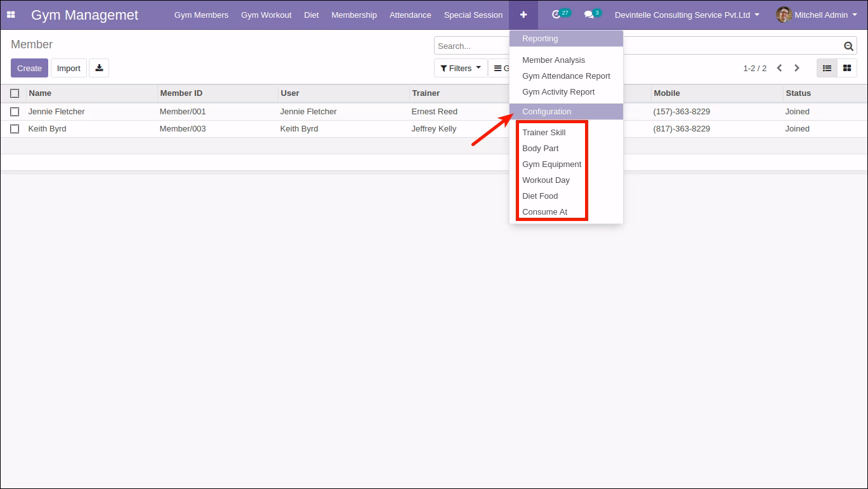Viewport: 868px width, 489px height.
Task: Click the Create button
Action: [x=29, y=68]
